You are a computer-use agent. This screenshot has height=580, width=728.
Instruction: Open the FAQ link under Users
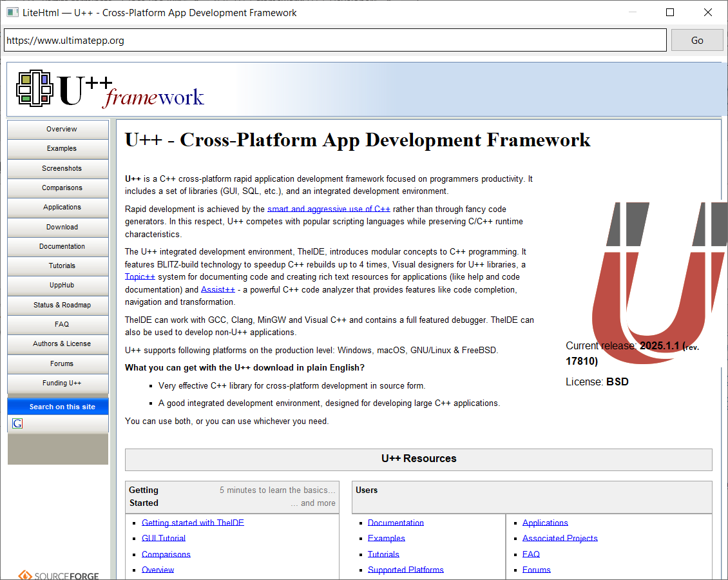click(x=531, y=554)
